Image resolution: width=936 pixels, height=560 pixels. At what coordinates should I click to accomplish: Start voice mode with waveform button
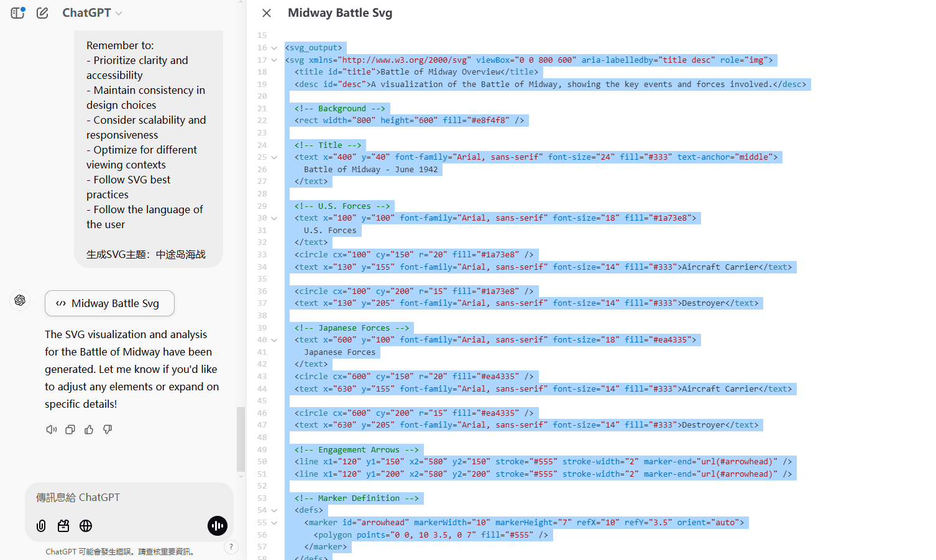point(218,526)
